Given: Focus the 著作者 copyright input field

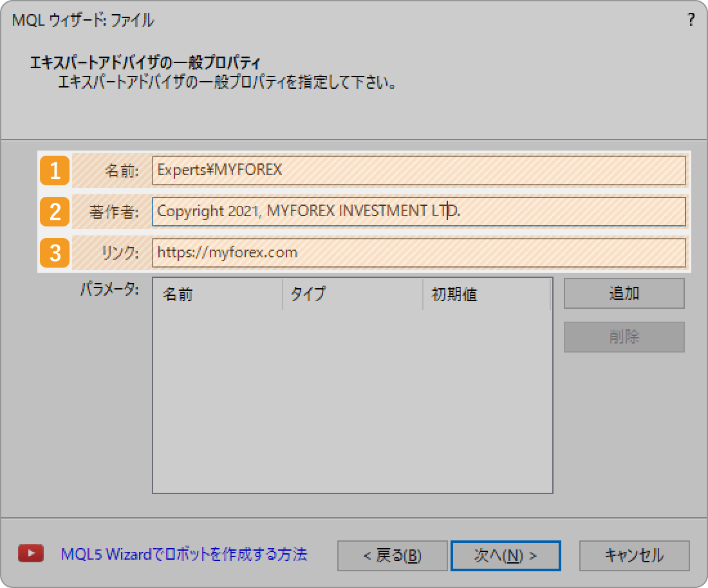Looking at the screenshot, I should pyautogui.click(x=418, y=212).
